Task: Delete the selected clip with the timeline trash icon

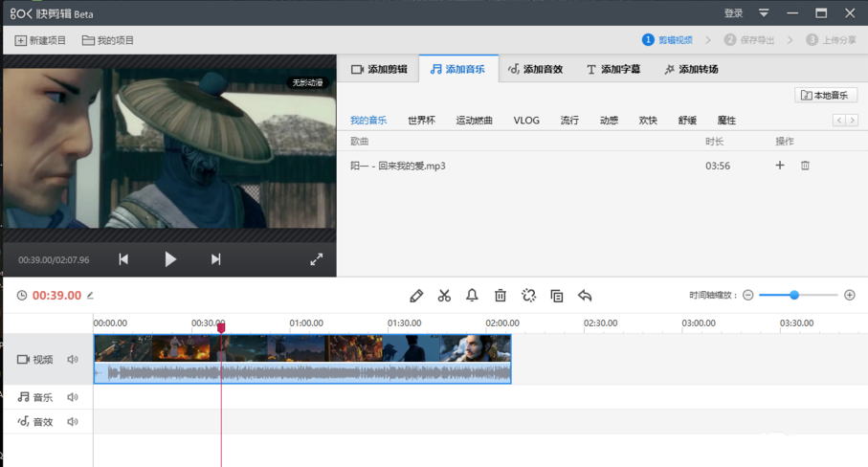Action: (x=500, y=296)
